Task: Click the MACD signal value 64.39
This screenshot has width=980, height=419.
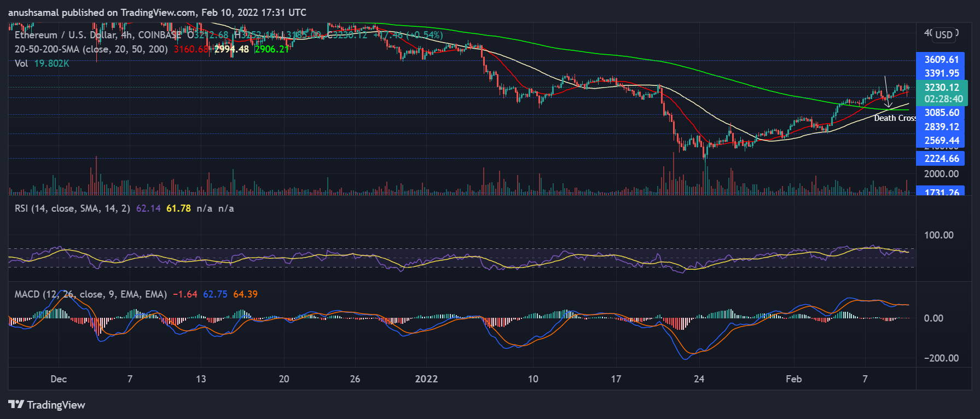Action: [x=245, y=294]
